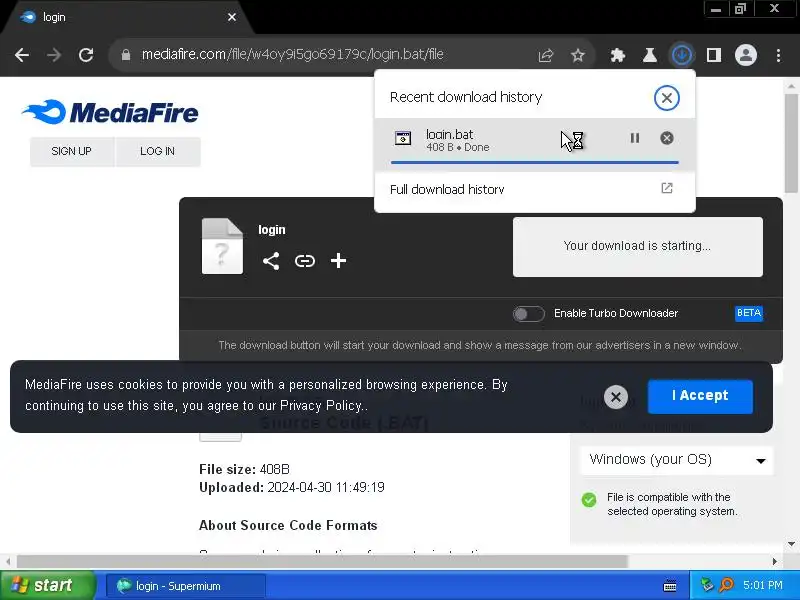800x600 pixels.
Task: Click the network tray icon
Action: coord(707,585)
